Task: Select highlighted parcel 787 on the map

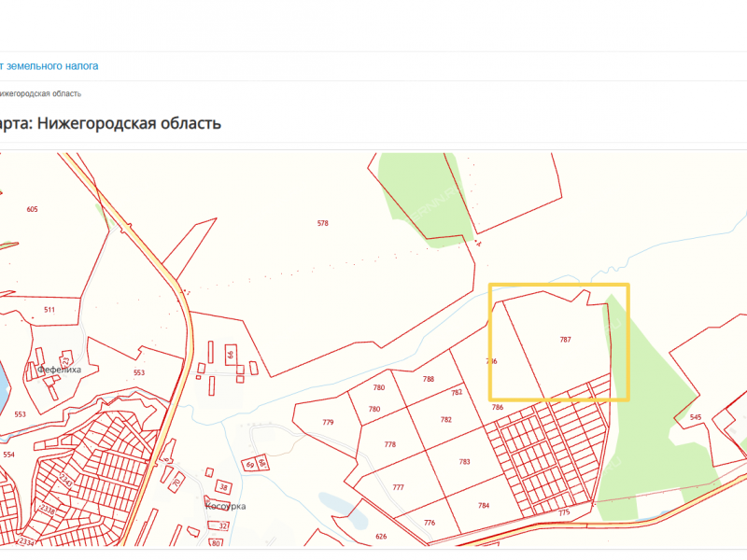Action: click(565, 340)
